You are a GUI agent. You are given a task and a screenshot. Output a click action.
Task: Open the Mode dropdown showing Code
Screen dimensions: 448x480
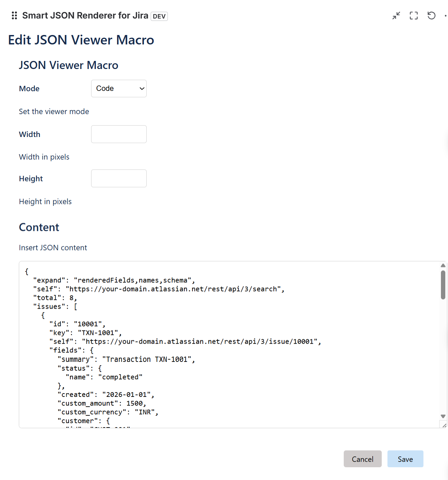[119, 89]
